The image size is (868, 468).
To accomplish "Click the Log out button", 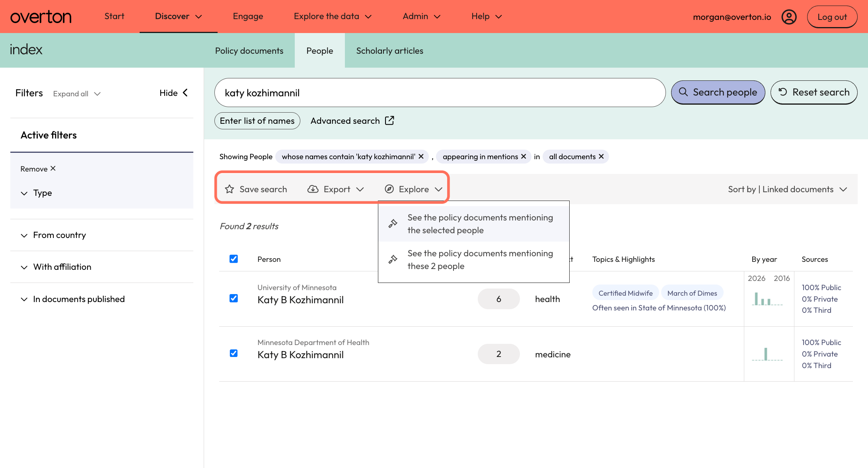I will coord(832,17).
